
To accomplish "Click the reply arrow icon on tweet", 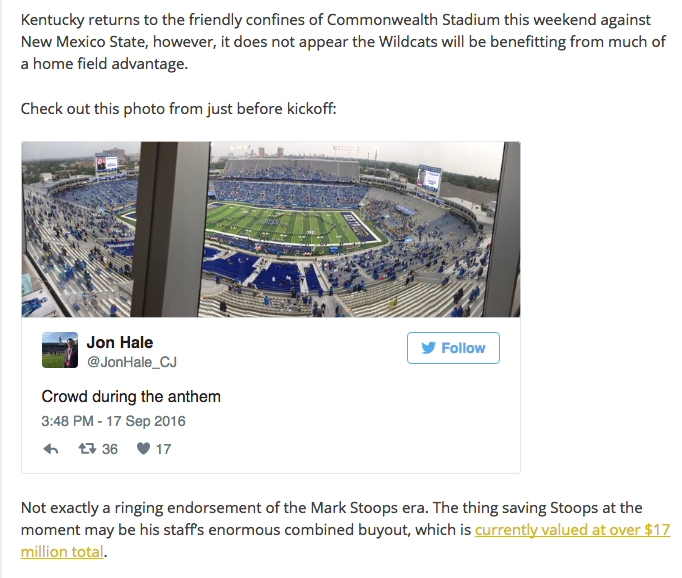I will (x=51, y=449).
